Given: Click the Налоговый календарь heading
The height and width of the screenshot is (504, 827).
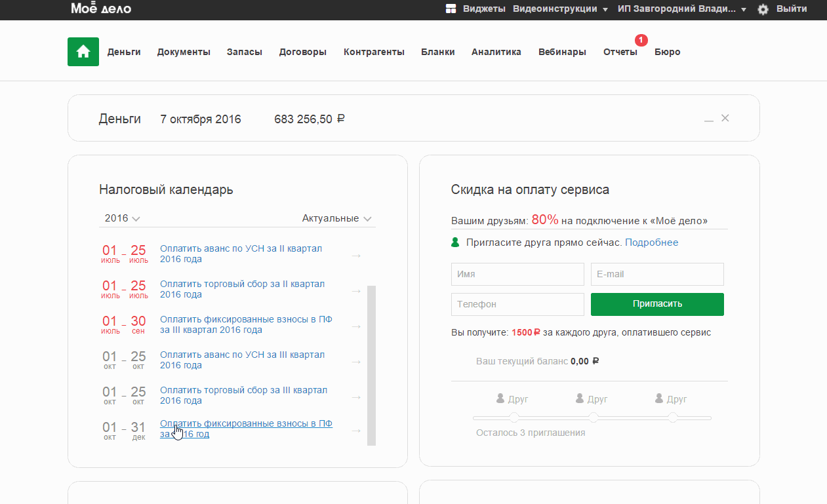Looking at the screenshot, I should (x=166, y=190).
